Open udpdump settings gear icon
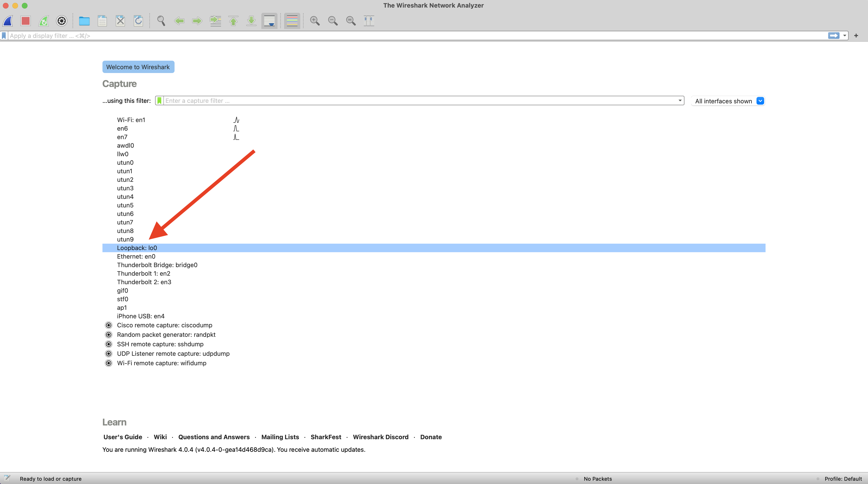Image resolution: width=868 pixels, height=484 pixels. (109, 353)
